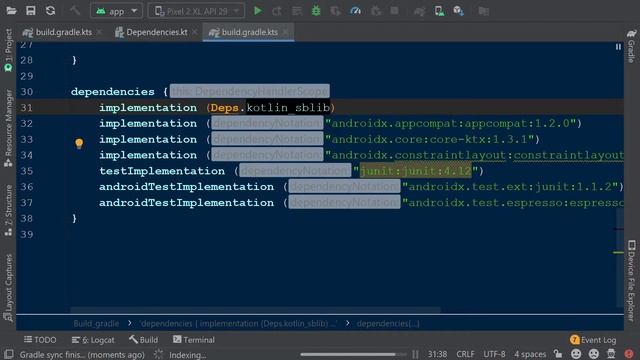640x360 pixels.
Task: Click the constraintlayout dependency string on line 34
Action: coord(474,155)
